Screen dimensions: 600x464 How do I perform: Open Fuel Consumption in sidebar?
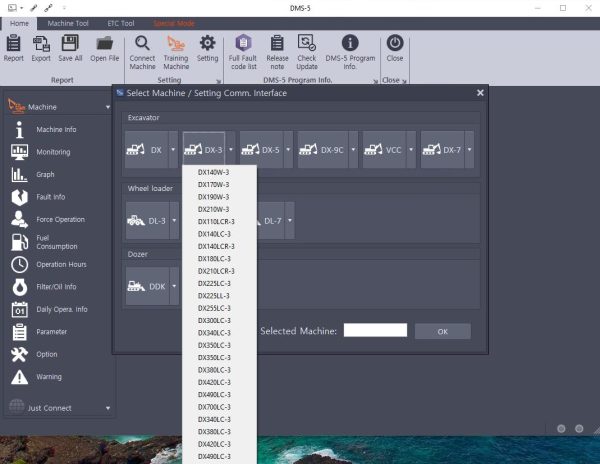click(57, 242)
